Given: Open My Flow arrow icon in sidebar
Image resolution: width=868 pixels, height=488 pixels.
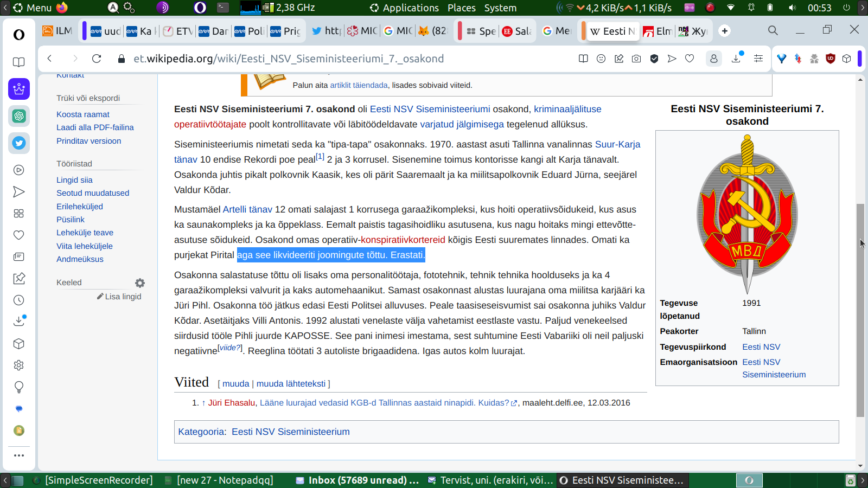Looking at the screenshot, I should pos(19,192).
